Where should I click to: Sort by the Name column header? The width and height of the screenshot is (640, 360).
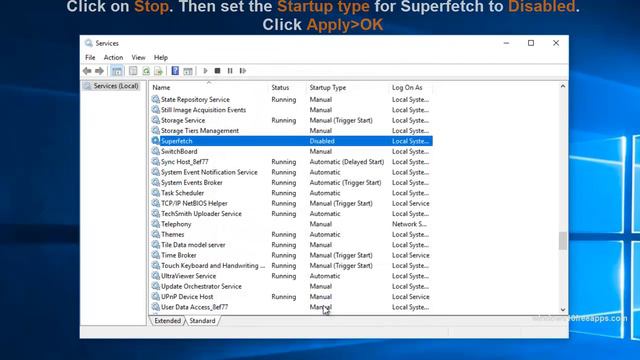tap(209, 87)
